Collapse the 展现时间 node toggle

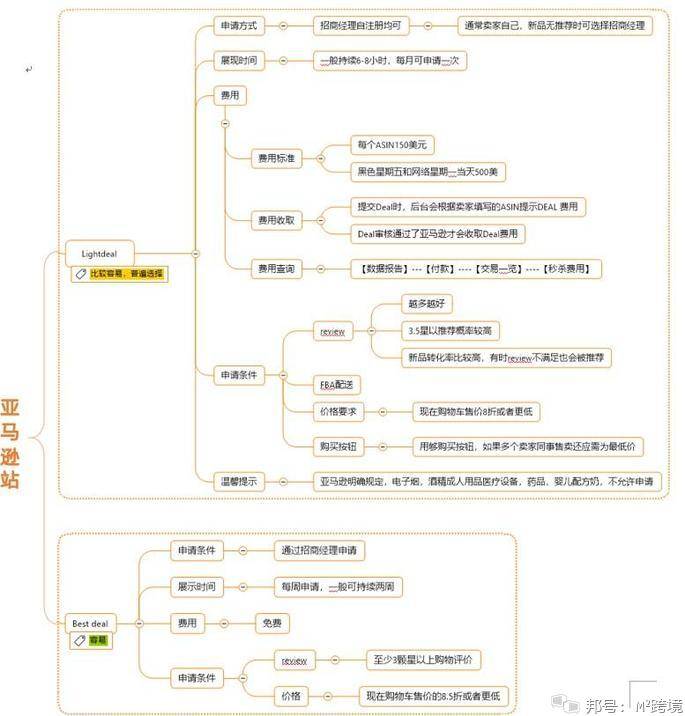click(x=283, y=60)
